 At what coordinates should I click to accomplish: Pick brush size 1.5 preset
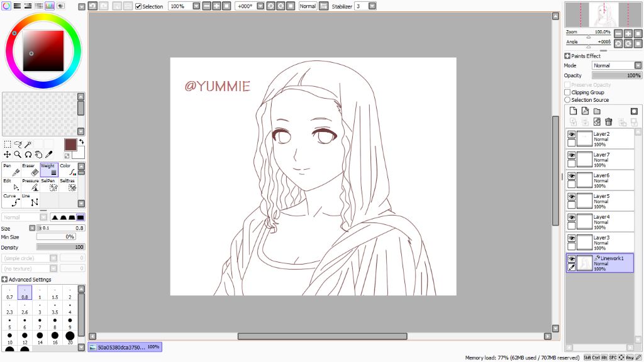pos(55,293)
